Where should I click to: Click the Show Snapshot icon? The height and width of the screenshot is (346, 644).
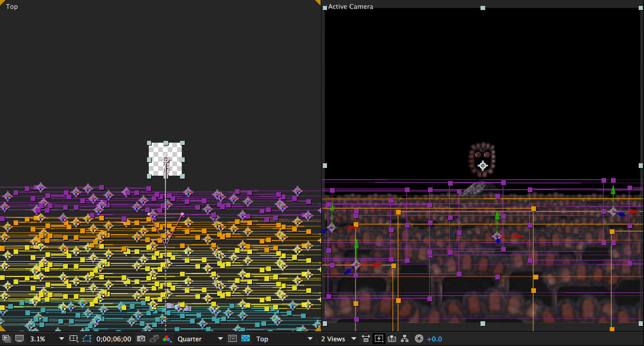point(154,338)
